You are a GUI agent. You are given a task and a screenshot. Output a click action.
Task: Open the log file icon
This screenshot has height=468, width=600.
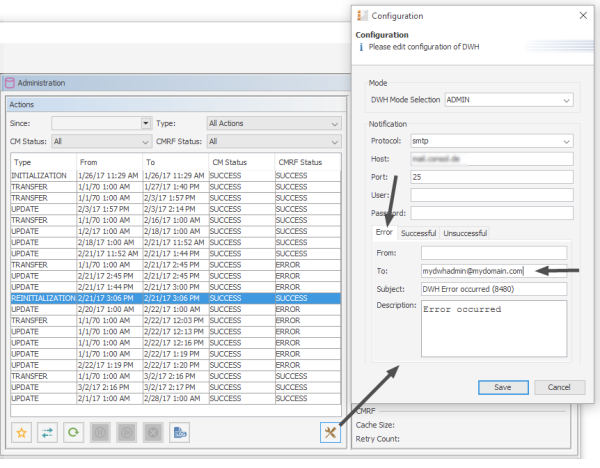[x=179, y=432]
